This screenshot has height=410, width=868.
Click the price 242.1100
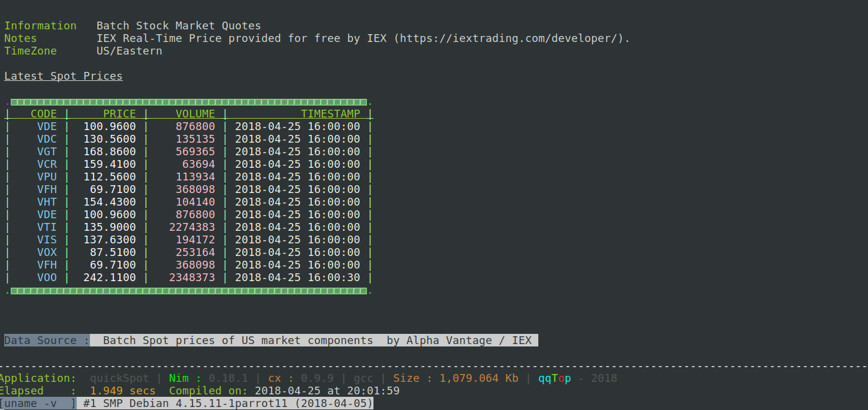(x=110, y=278)
